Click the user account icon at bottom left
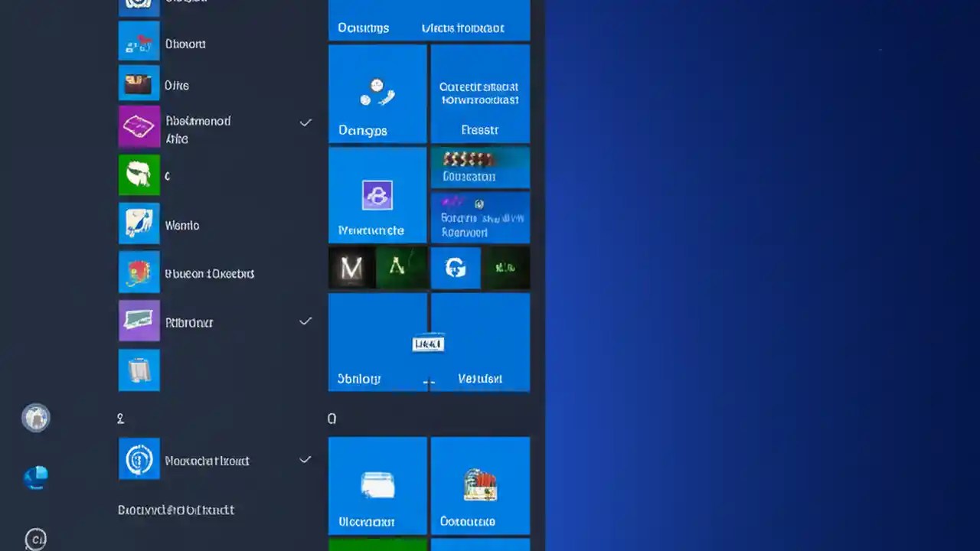This screenshot has height=551, width=980. 35,417
